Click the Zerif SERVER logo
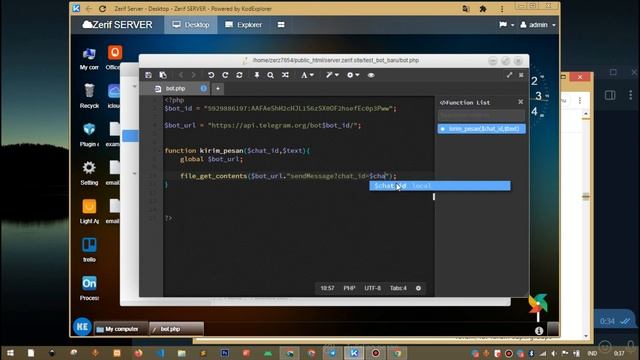 pyautogui.click(x=118, y=25)
